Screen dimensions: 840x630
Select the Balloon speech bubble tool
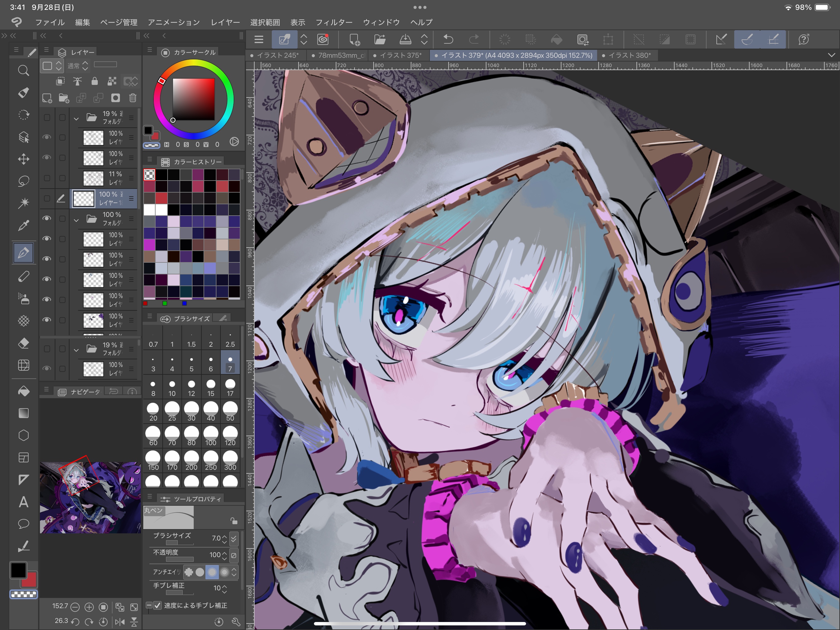coord(24,524)
